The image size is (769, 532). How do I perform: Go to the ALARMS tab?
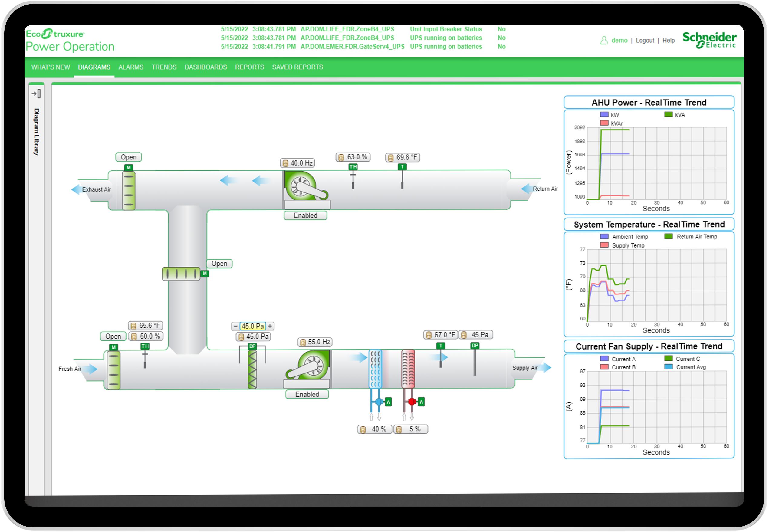[131, 67]
